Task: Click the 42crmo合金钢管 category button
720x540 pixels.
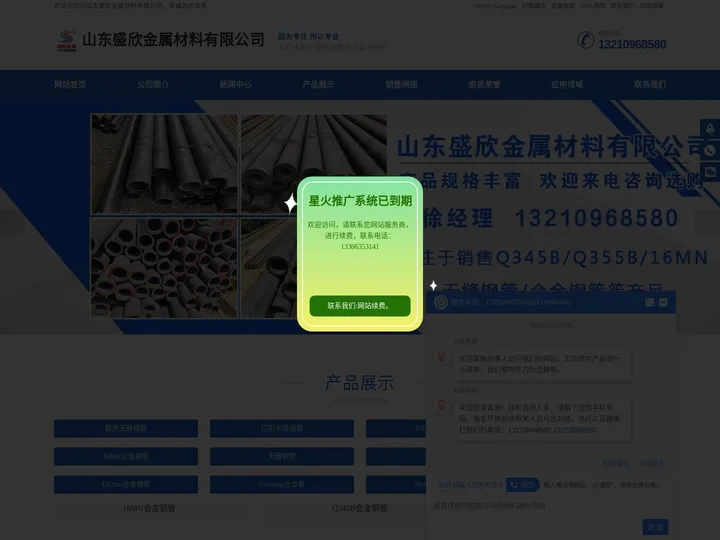Action: [126, 484]
